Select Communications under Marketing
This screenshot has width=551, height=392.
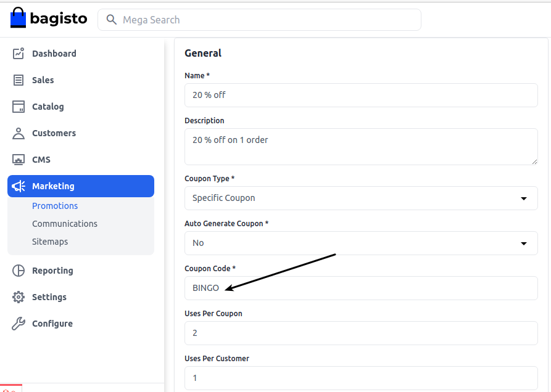(64, 223)
